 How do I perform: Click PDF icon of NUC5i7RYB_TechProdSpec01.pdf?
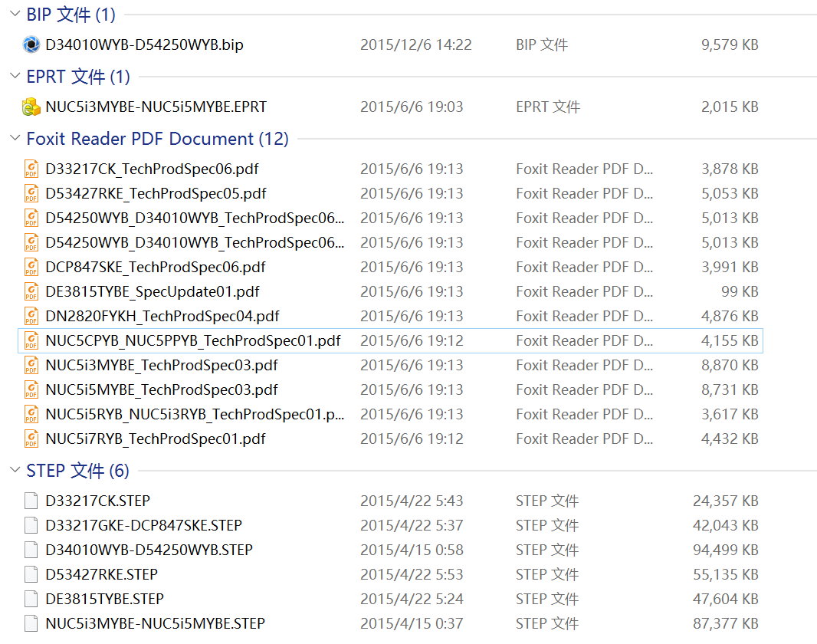pyautogui.click(x=31, y=439)
